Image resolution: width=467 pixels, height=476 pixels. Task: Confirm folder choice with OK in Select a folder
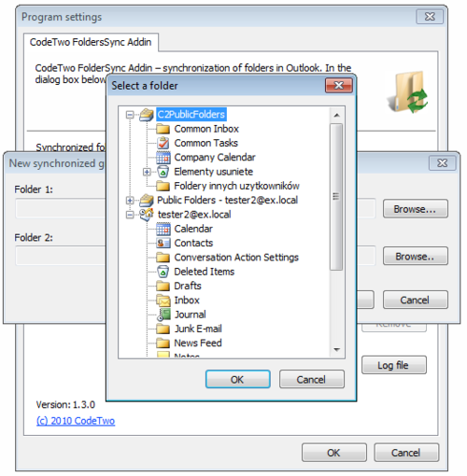click(x=237, y=379)
